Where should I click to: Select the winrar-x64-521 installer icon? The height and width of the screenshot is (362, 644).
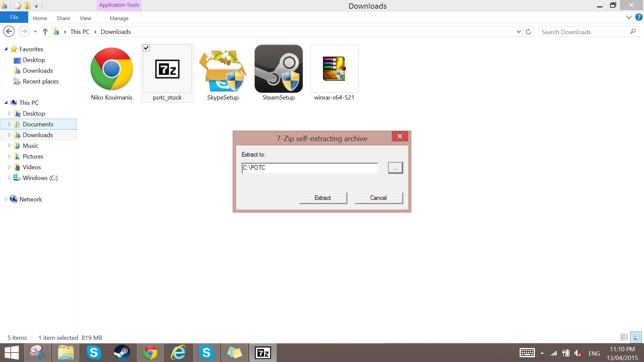334,69
